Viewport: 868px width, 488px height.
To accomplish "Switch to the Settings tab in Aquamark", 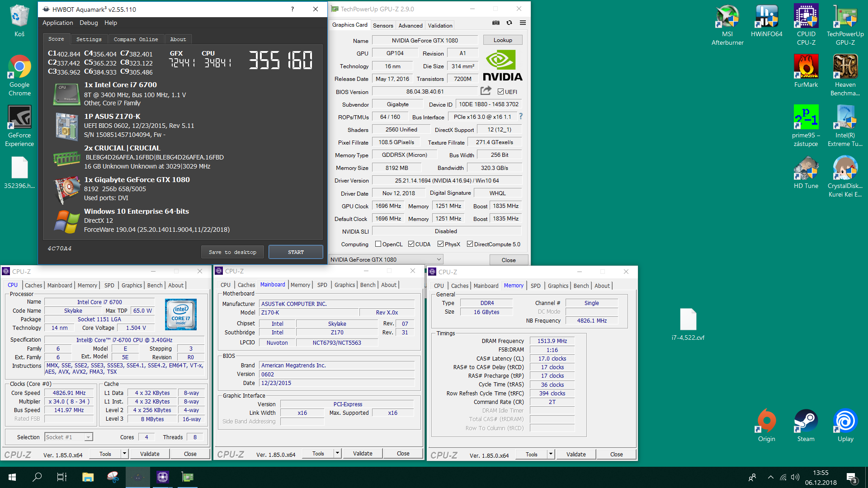I will coord(89,39).
